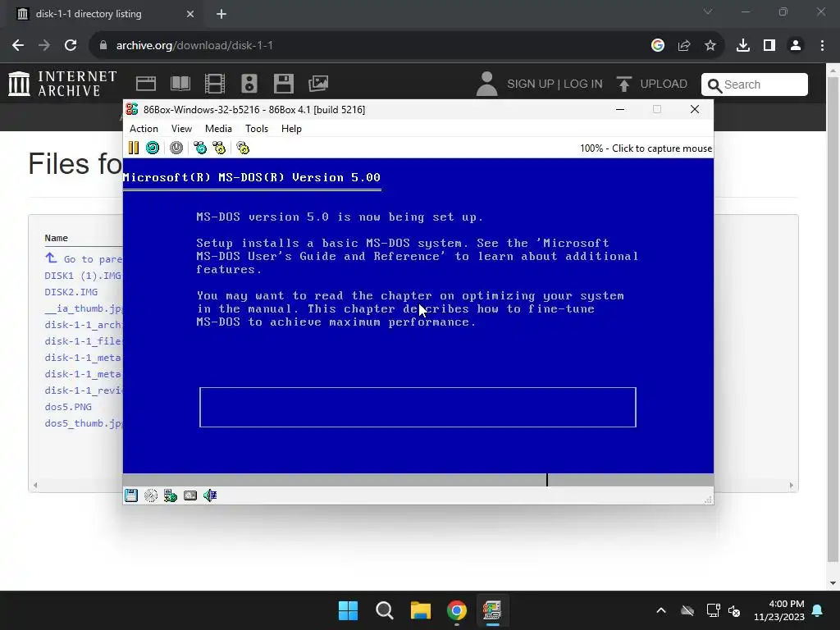Send Ctrl+Alt+Del via the 86Box toolbar

pyautogui.click(x=200, y=148)
